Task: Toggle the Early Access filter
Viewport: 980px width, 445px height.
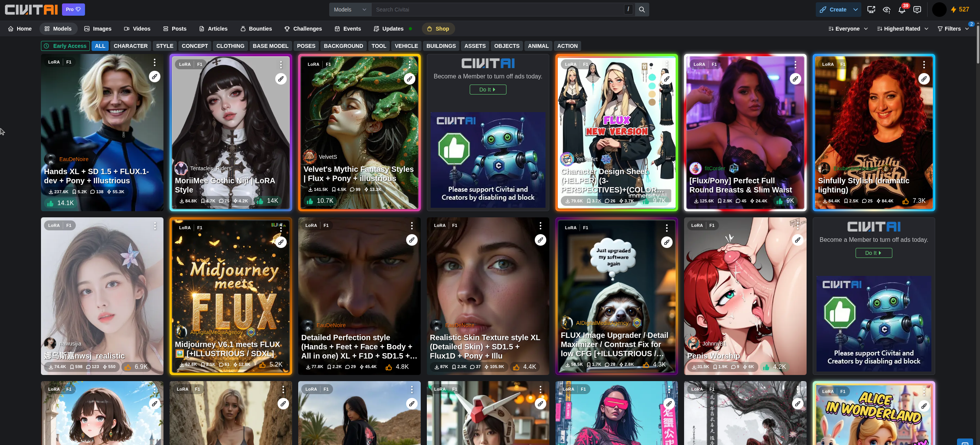Action: pos(65,46)
